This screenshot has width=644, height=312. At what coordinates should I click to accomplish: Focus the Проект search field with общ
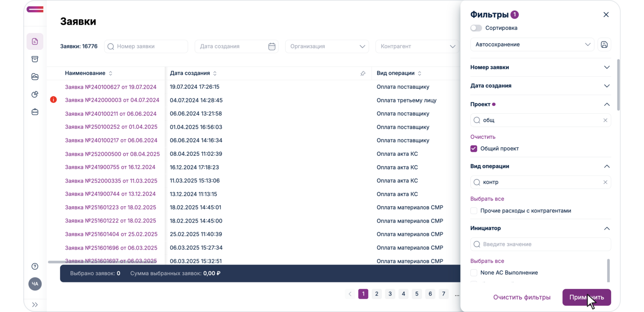coord(540,120)
